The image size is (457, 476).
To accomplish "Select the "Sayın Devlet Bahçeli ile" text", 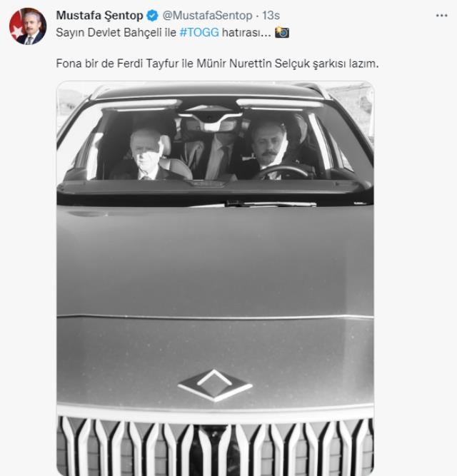I will (115, 34).
